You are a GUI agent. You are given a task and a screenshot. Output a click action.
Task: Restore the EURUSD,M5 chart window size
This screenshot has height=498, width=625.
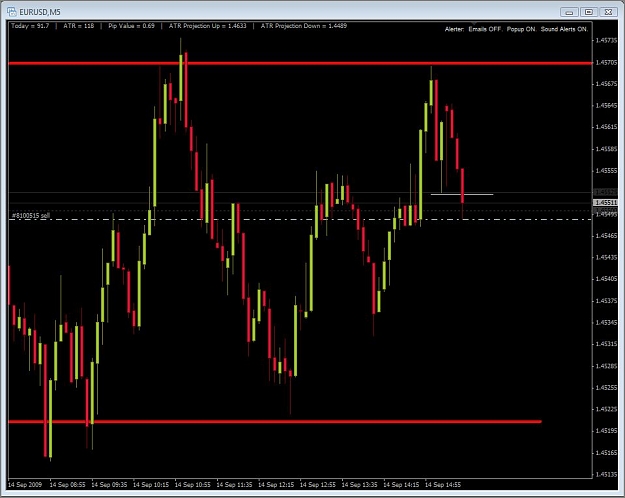pos(589,12)
